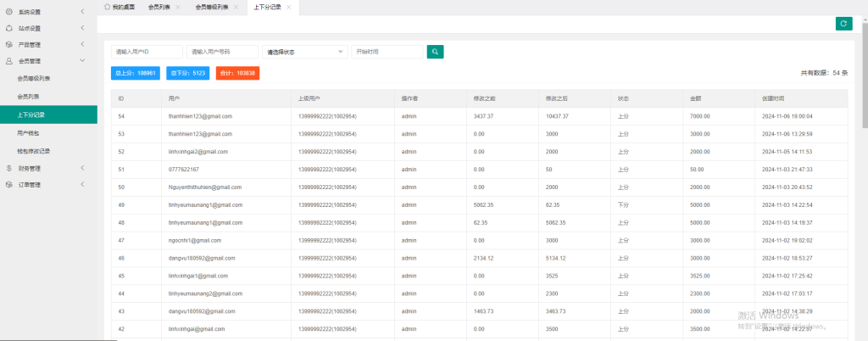Open 会员等级列表 in the sidebar
Viewport: 868px width, 341px height.
[x=34, y=79]
